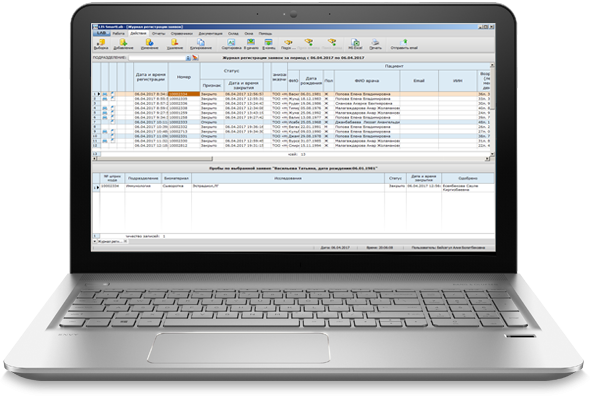Image resolution: width=590 pixels, height=400 pixels.
Task: Open the Справочники menu
Action: click(x=182, y=33)
